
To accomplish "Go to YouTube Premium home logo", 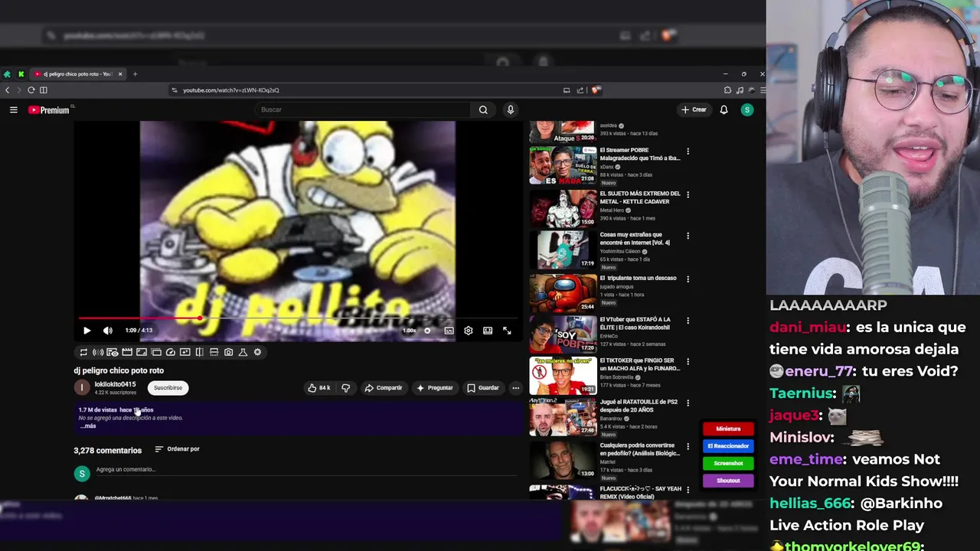I will [x=49, y=110].
